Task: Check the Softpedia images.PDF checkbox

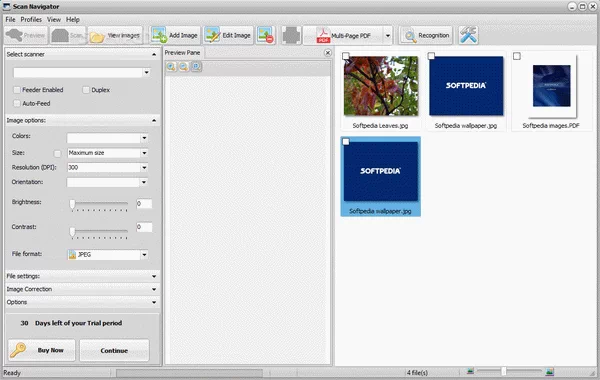Action: 517,56
